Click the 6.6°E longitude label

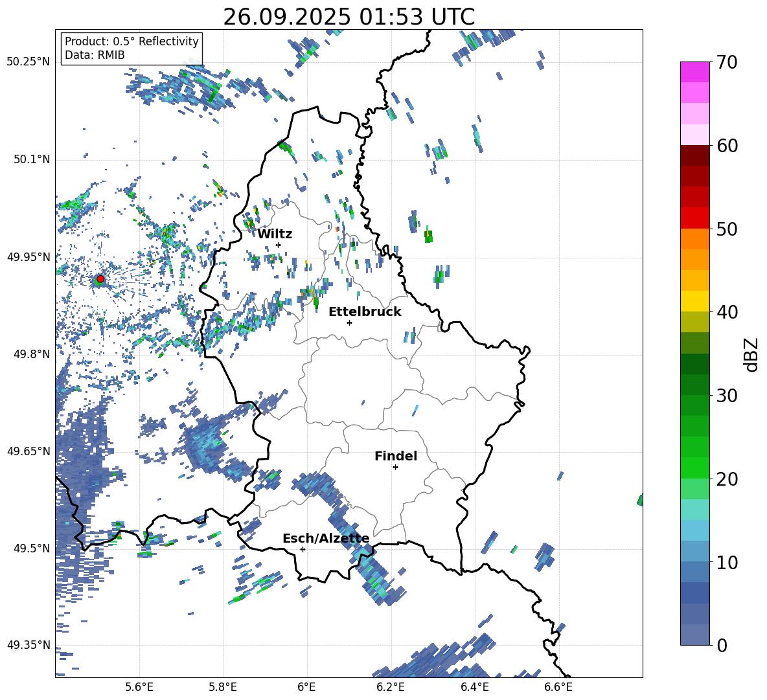[x=558, y=688]
